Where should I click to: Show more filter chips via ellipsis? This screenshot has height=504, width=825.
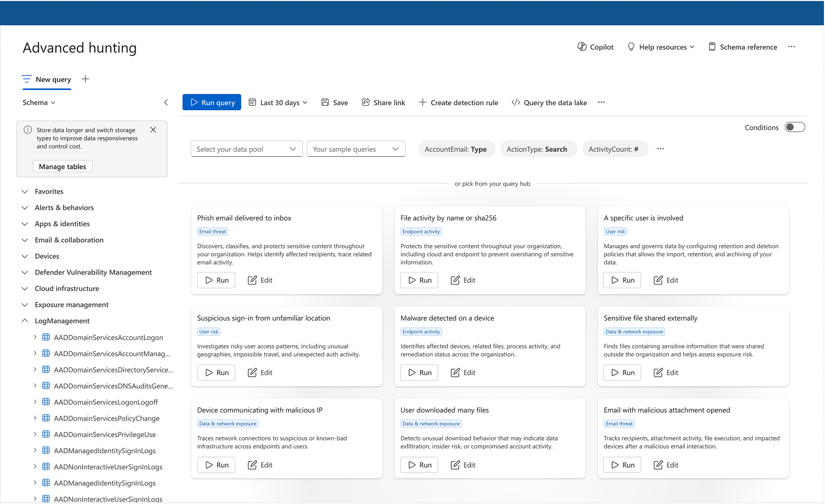(x=661, y=149)
